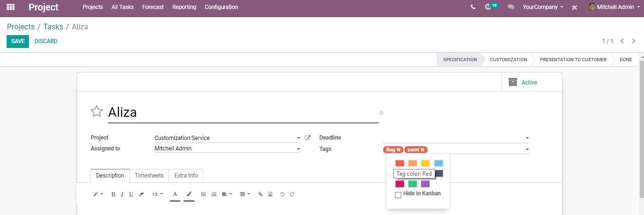Go to Projects breadcrumb

click(x=21, y=27)
